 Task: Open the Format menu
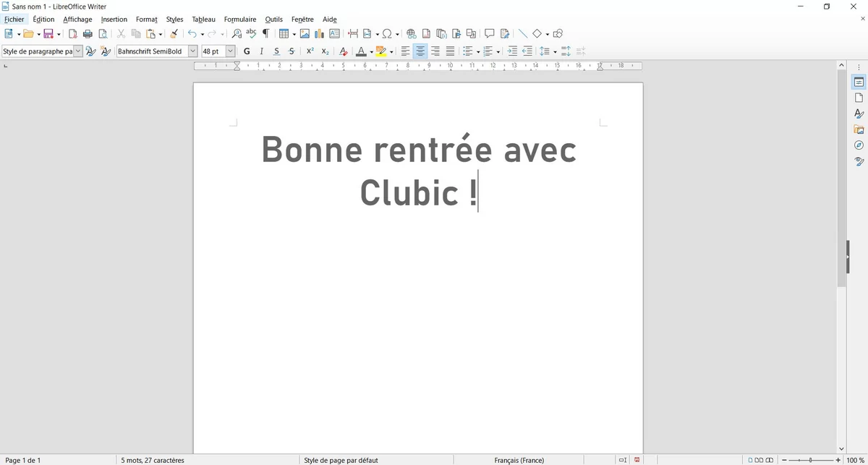(147, 20)
